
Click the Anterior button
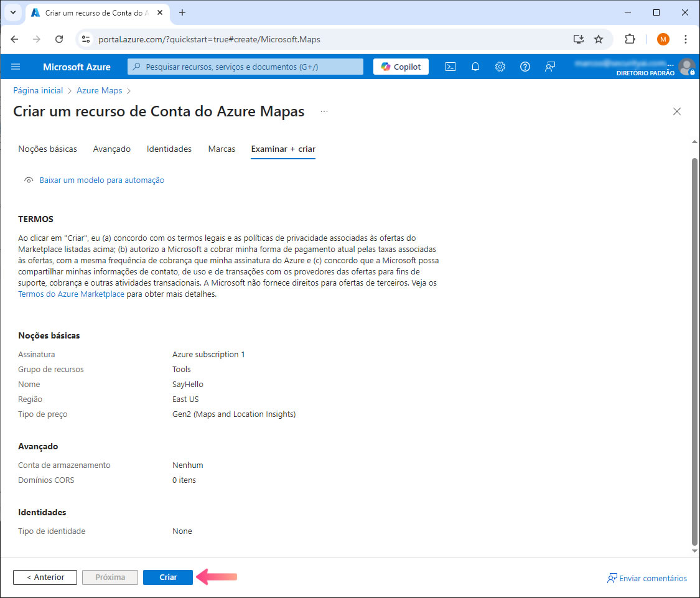pyautogui.click(x=45, y=577)
